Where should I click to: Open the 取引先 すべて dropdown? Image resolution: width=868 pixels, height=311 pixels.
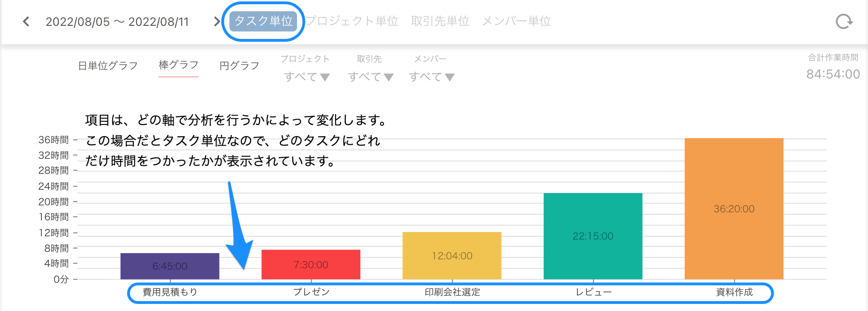[370, 76]
